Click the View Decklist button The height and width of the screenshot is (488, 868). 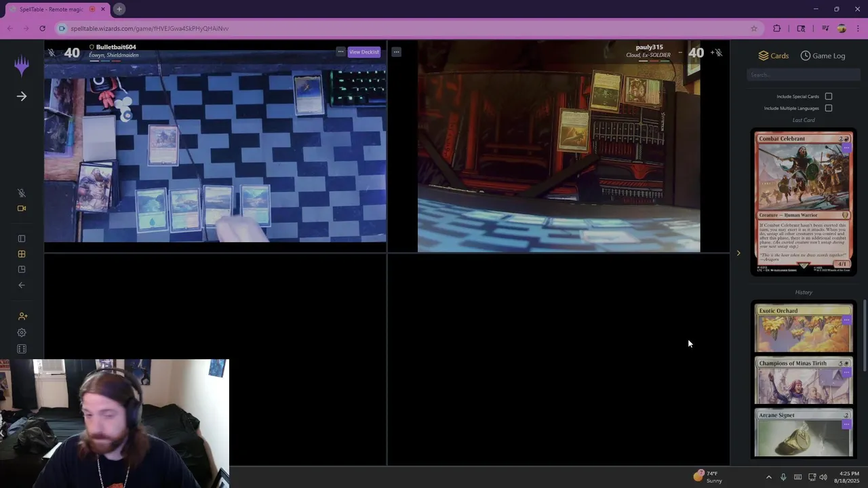(364, 52)
